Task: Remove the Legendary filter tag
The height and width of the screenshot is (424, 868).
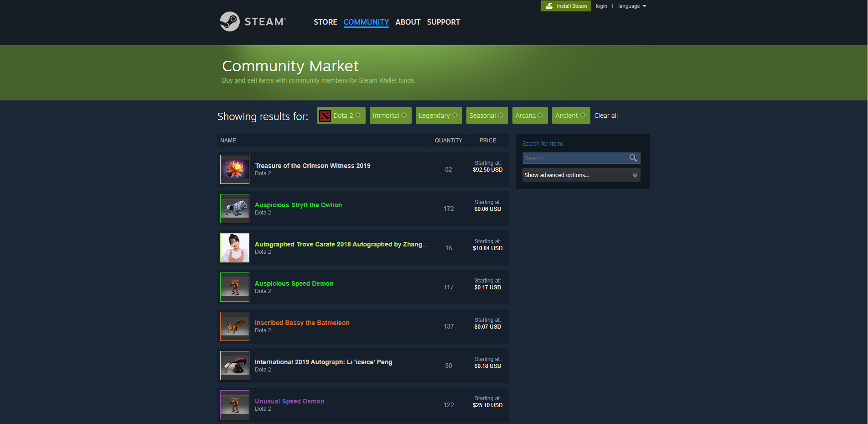Action: click(455, 115)
